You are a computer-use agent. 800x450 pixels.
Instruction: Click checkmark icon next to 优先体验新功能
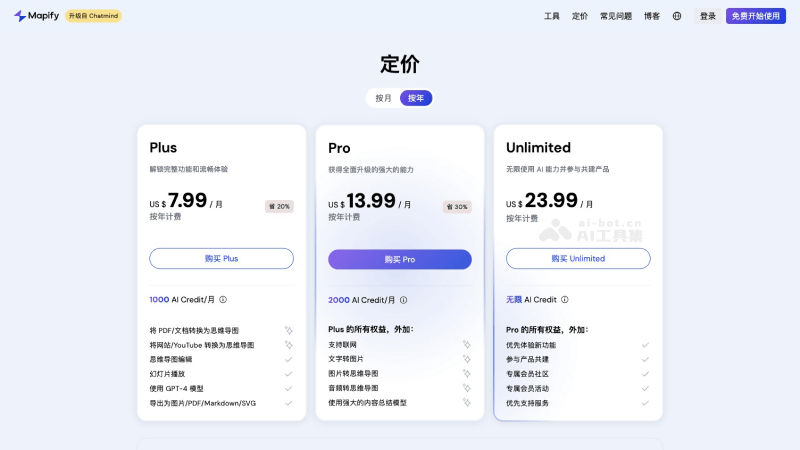645,345
